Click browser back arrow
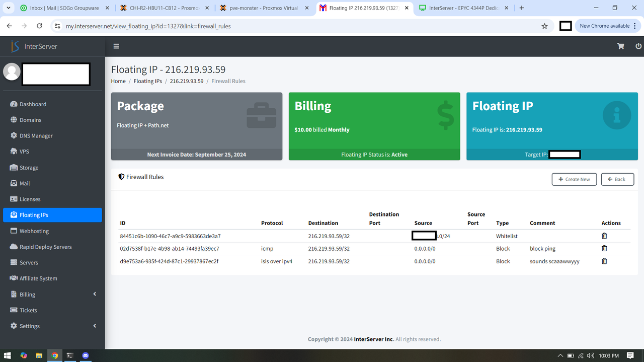Image resolution: width=644 pixels, height=362 pixels. point(9,26)
